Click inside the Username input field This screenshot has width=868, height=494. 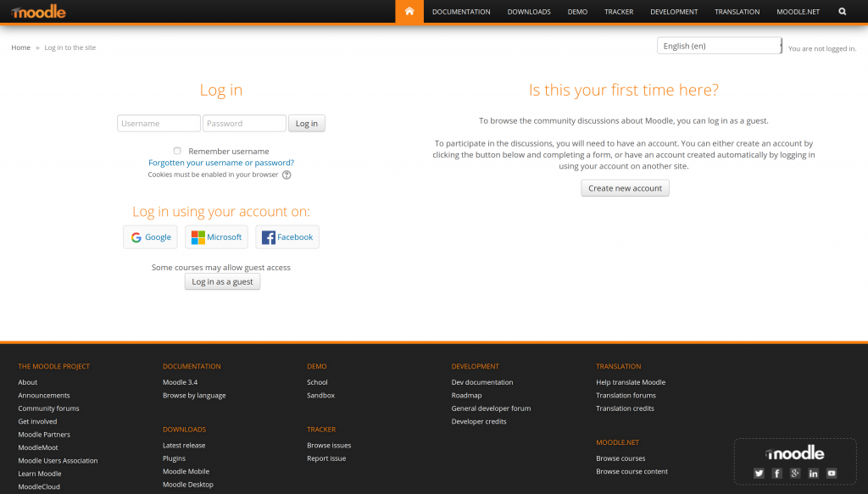pyautogui.click(x=159, y=123)
